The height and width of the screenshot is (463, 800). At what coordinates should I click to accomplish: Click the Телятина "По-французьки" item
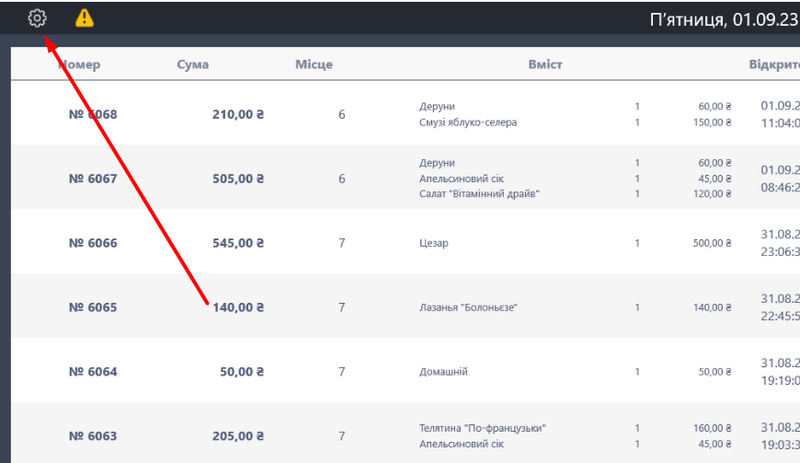click(482, 428)
